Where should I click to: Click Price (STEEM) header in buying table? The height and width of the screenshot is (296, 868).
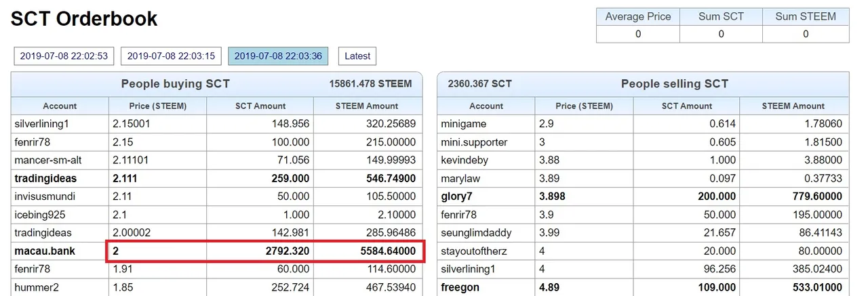pos(157,106)
